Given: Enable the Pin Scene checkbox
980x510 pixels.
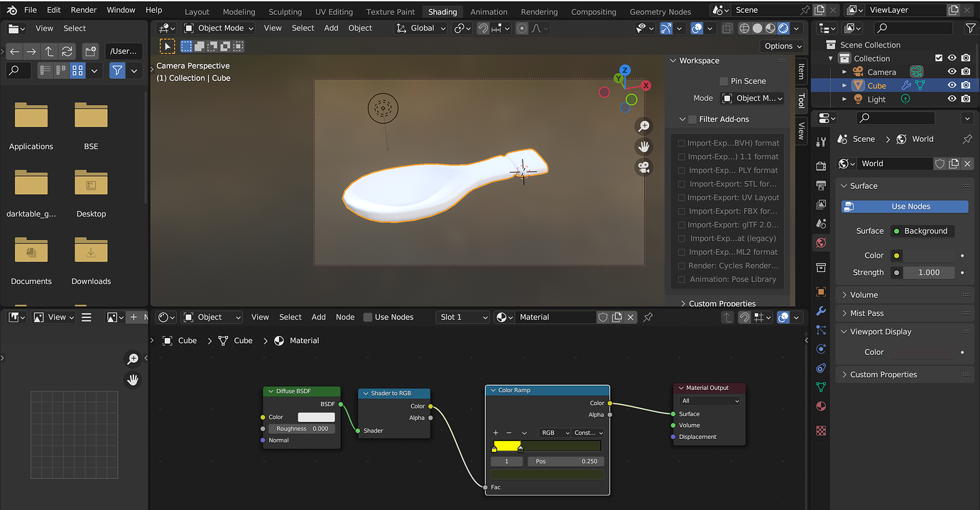Looking at the screenshot, I should [724, 81].
